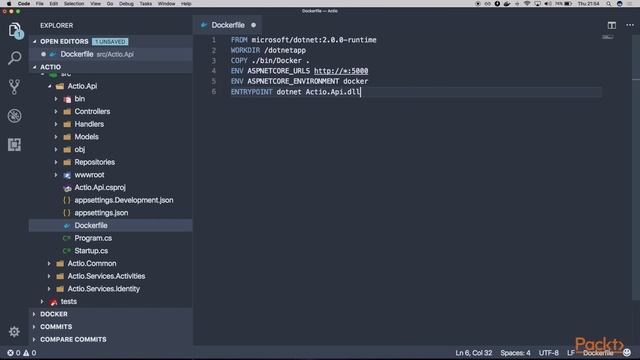Click the unsaved dot on Dockerfile tab

[x=253, y=25]
